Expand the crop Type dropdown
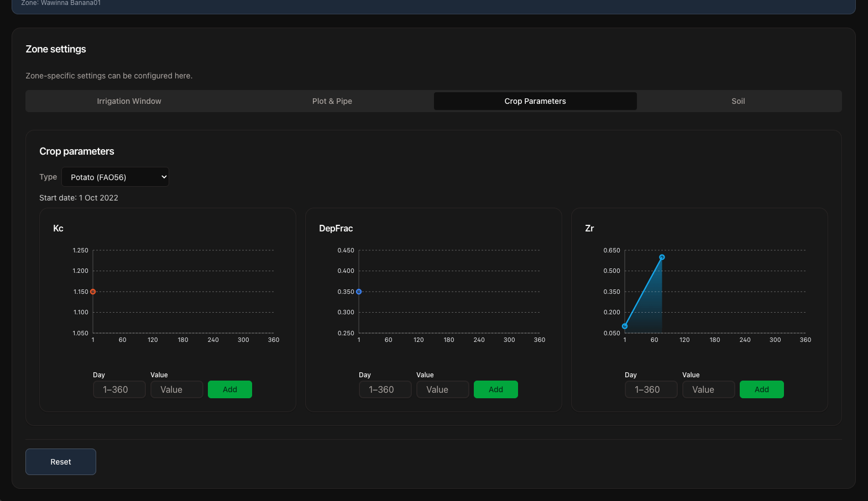Viewport: 868px width, 501px height. [115, 177]
